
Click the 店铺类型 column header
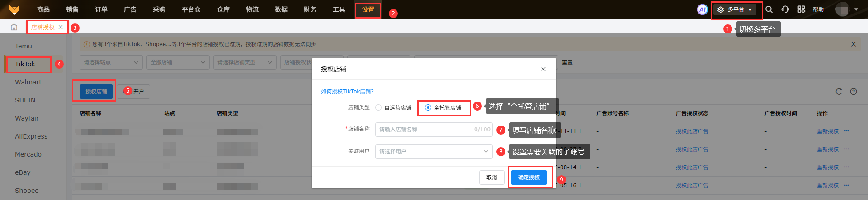tap(227, 113)
